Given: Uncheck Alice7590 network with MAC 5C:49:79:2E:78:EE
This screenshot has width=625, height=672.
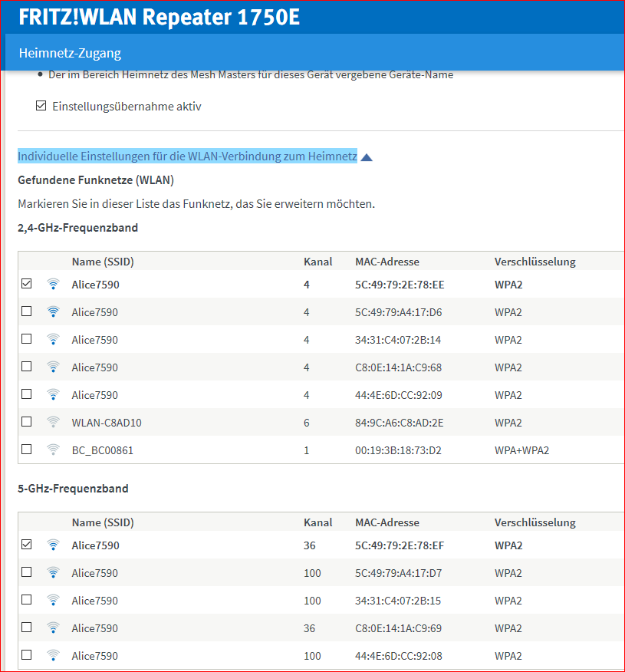Looking at the screenshot, I should 27,283.
